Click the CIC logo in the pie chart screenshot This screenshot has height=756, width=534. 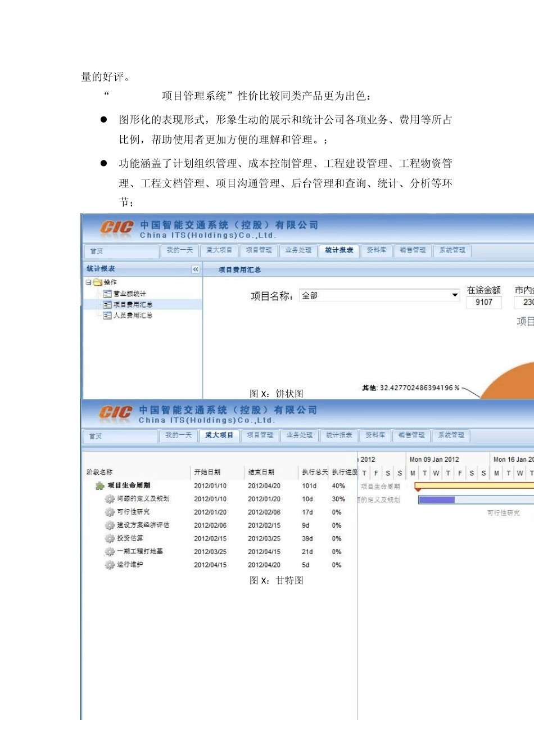tap(117, 227)
